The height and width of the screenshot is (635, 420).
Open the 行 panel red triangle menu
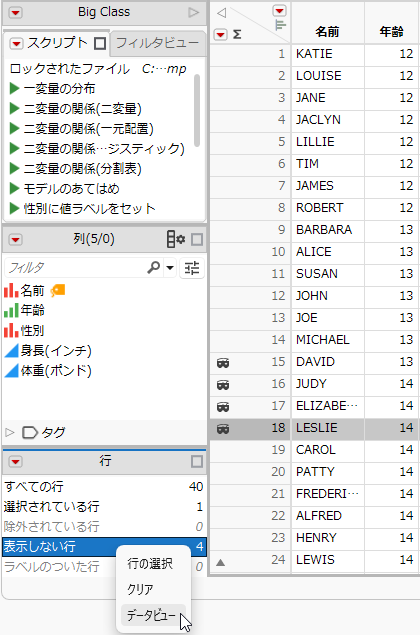(15, 462)
